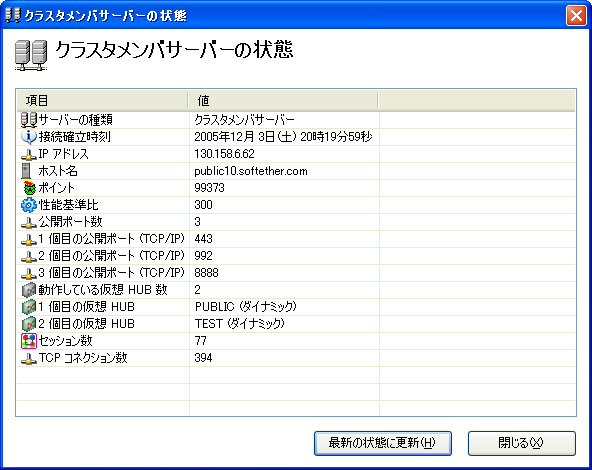Viewport: 592px width, 470px height.
Task: Click the host name server tower icon
Action: tap(26, 171)
